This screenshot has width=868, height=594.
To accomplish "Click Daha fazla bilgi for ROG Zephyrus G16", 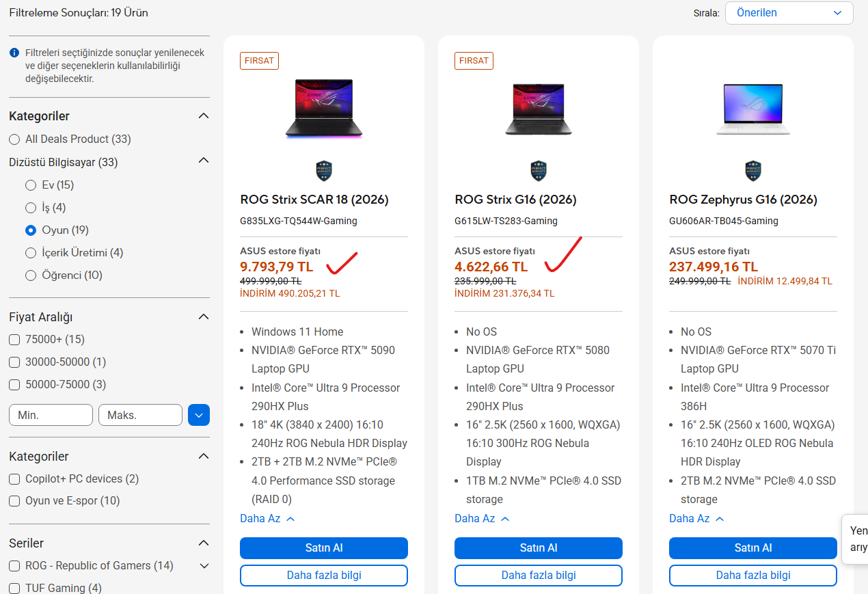I will (753, 575).
